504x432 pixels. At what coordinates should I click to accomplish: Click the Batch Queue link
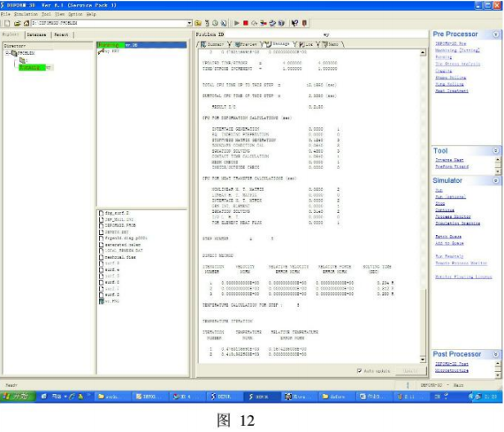click(x=448, y=237)
